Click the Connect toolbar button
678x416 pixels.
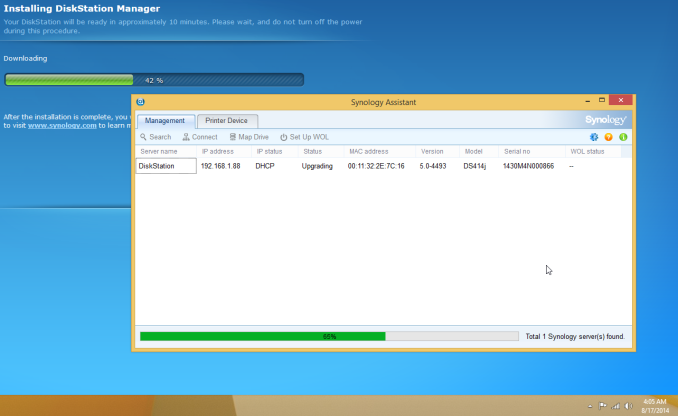pyautogui.click(x=200, y=137)
